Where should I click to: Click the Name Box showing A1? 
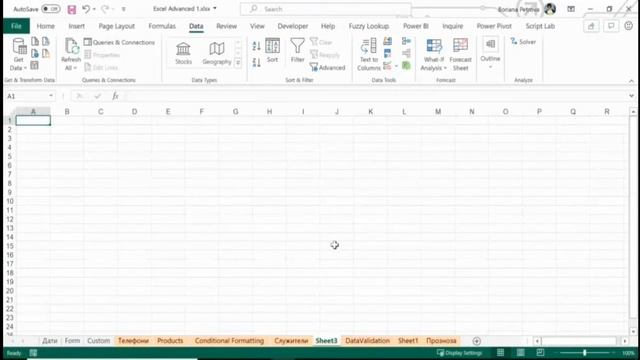click(27, 96)
